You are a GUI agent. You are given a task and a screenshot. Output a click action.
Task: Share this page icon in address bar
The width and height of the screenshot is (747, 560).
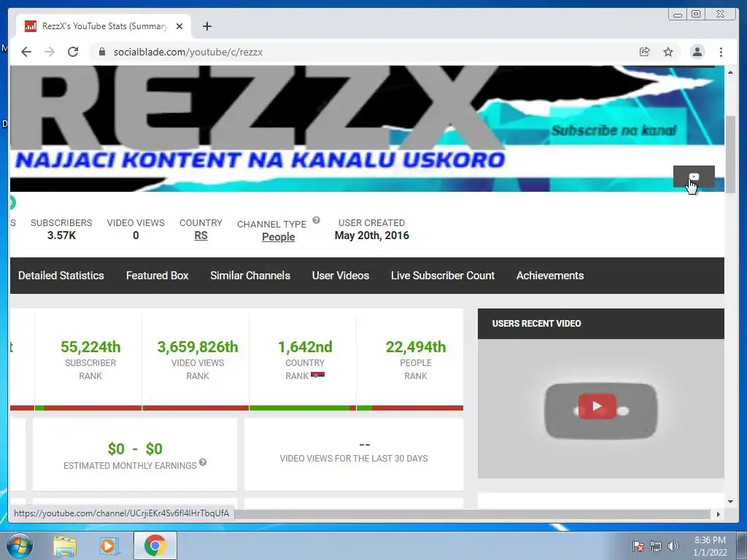click(x=645, y=52)
